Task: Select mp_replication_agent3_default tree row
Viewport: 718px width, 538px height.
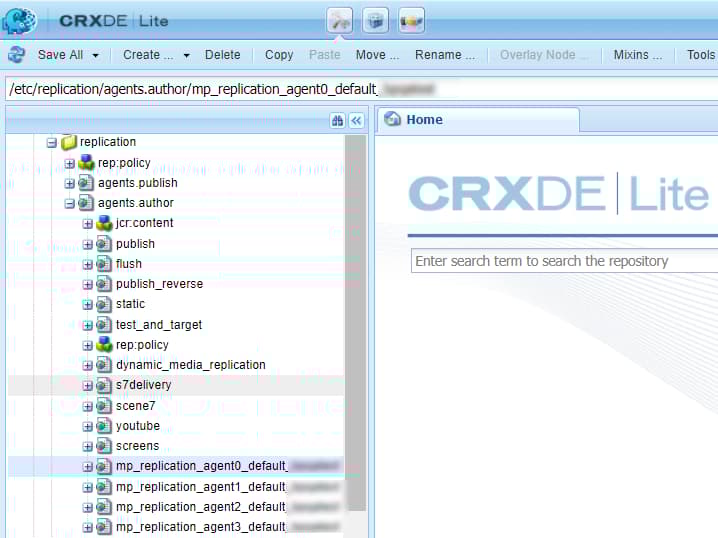Action: pyautogui.click(x=176, y=527)
